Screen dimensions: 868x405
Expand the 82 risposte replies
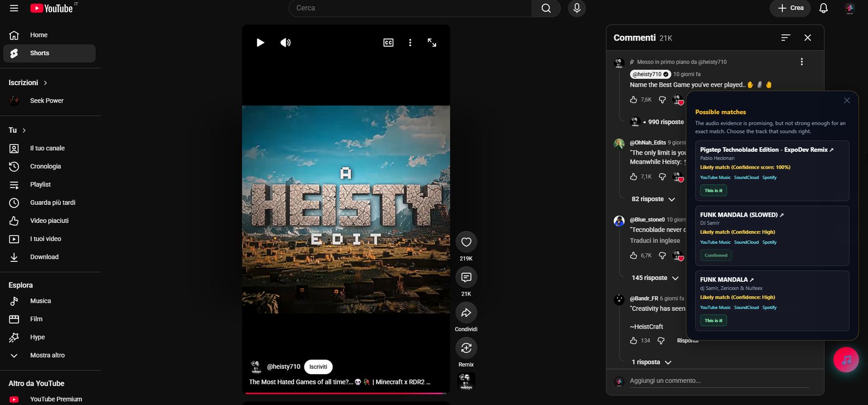(653, 199)
